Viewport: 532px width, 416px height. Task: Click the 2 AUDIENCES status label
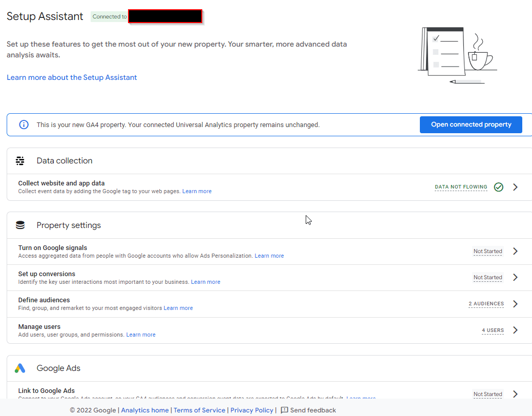486,304
